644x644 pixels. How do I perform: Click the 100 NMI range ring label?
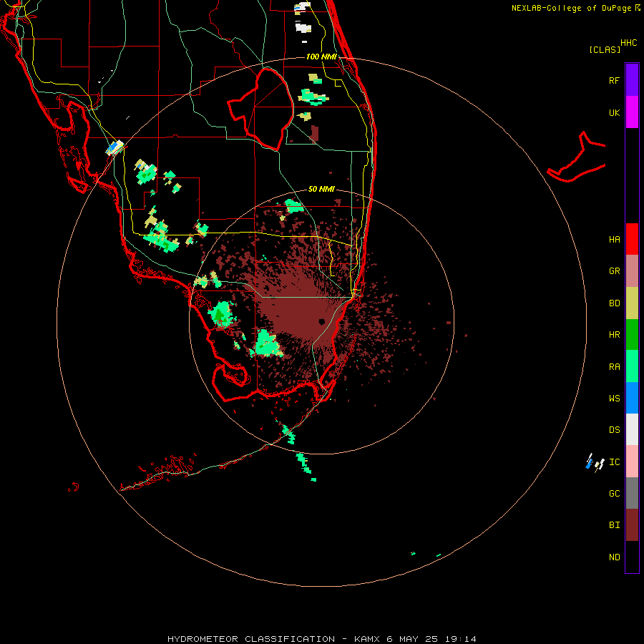(321, 57)
